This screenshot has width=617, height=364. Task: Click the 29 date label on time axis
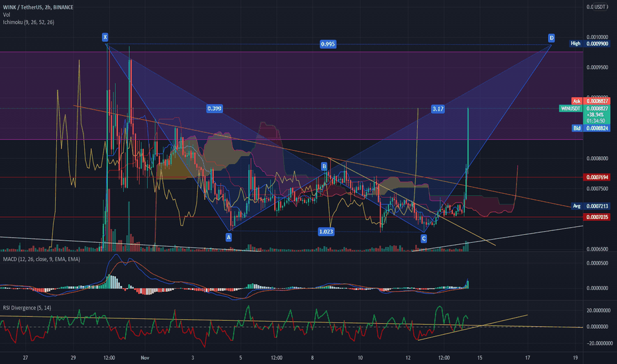pyautogui.click(x=73, y=357)
